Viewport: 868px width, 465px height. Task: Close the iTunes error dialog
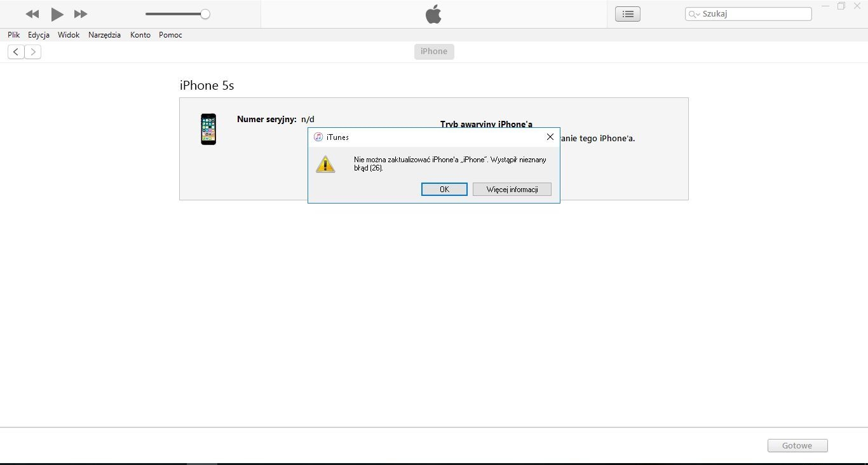[x=550, y=137]
